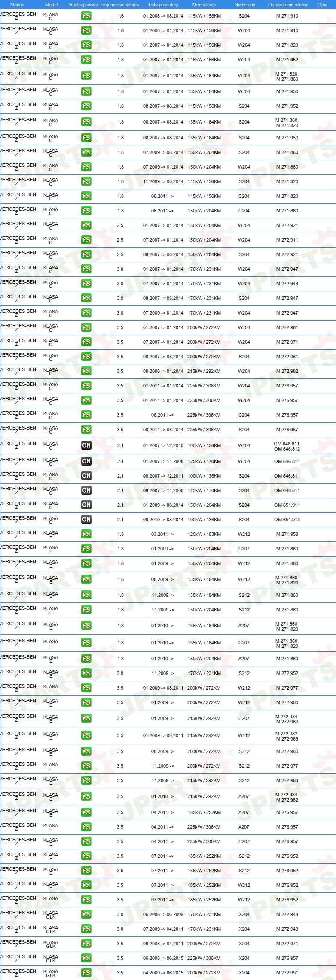Click petrol icon in C204 M 271.860 row
Image resolution: width=336 pixels, height=980 pixels.
[86, 211]
